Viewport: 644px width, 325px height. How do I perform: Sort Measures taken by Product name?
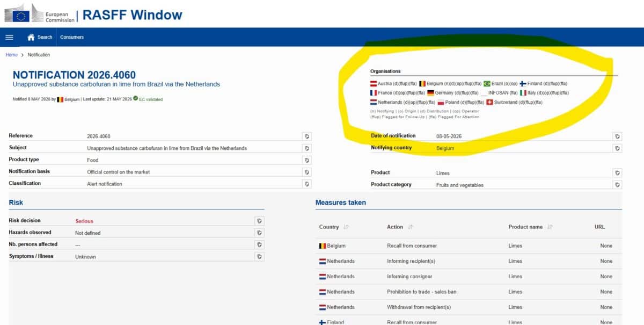(550, 227)
